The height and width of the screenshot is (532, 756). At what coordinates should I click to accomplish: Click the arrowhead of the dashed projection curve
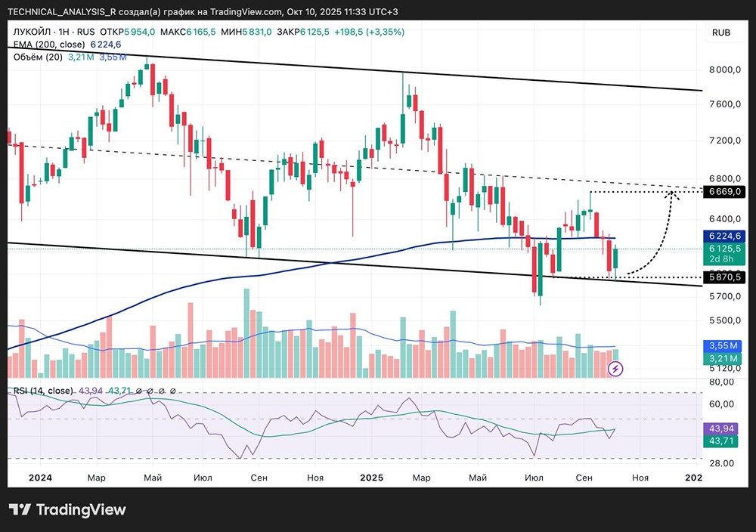point(672,195)
